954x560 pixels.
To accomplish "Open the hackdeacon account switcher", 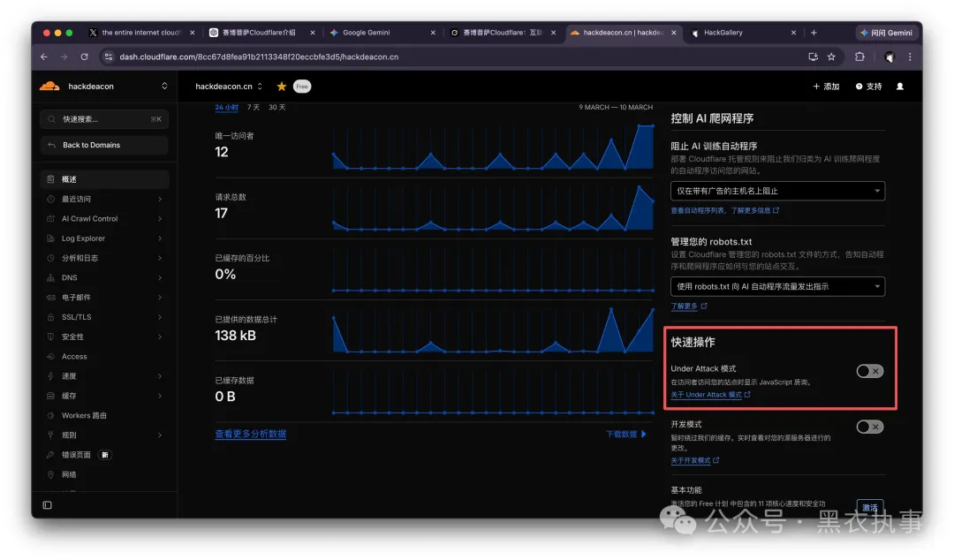I will (x=104, y=87).
